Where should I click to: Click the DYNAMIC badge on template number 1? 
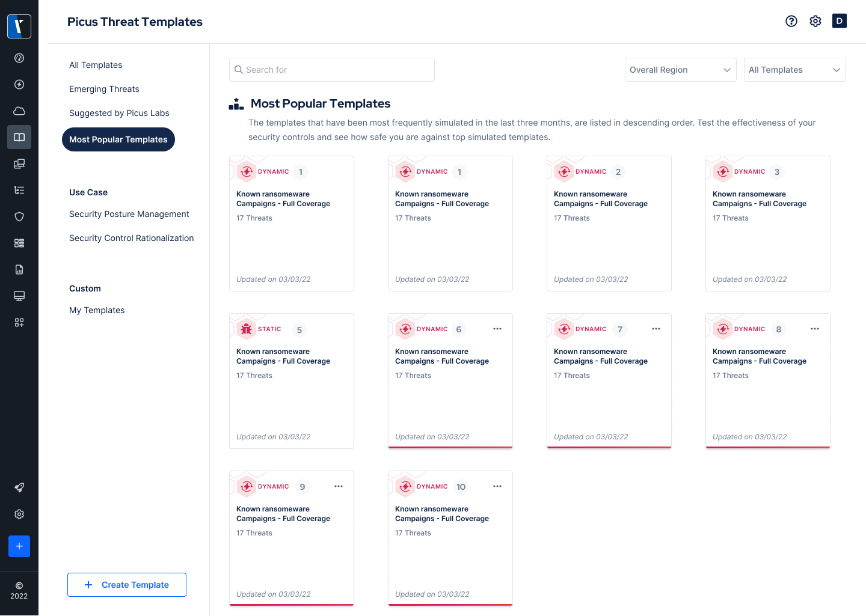[x=273, y=171]
